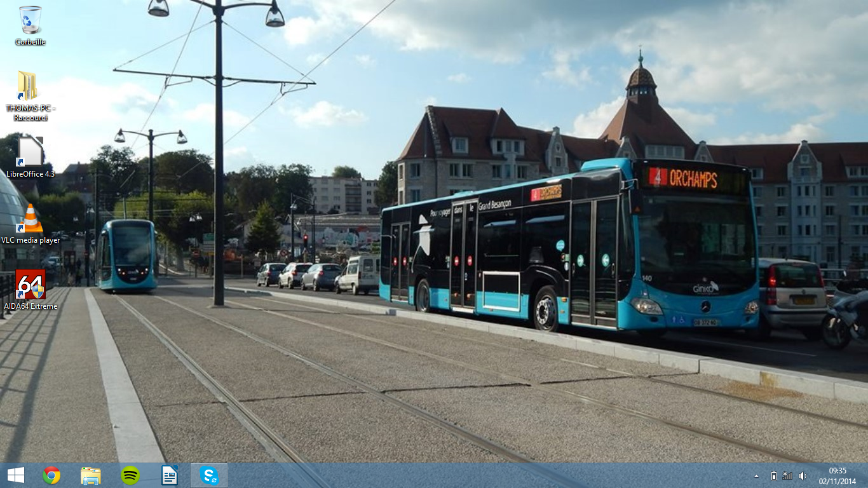Select the VLC media player shortcut
This screenshot has width=868, height=488.
(x=31, y=224)
